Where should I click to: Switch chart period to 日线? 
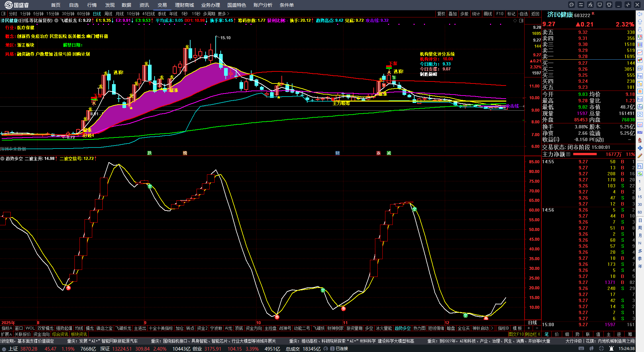point(97,14)
